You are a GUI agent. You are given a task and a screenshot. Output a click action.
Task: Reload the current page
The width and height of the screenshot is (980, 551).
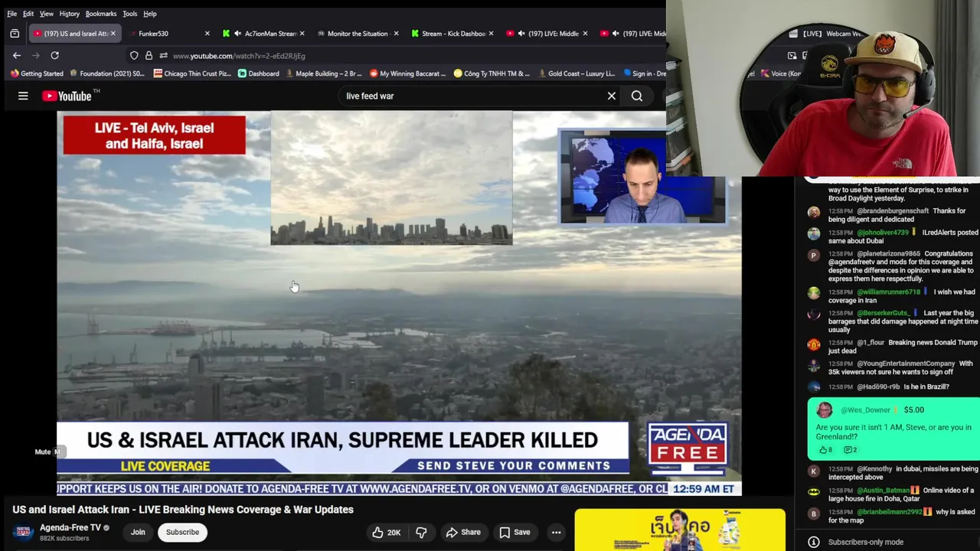pos(54,56)
